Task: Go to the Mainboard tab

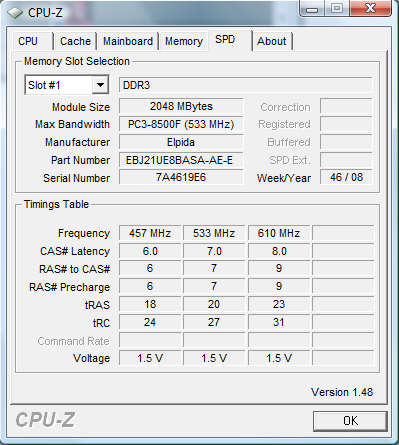Action: coord(128,41)
